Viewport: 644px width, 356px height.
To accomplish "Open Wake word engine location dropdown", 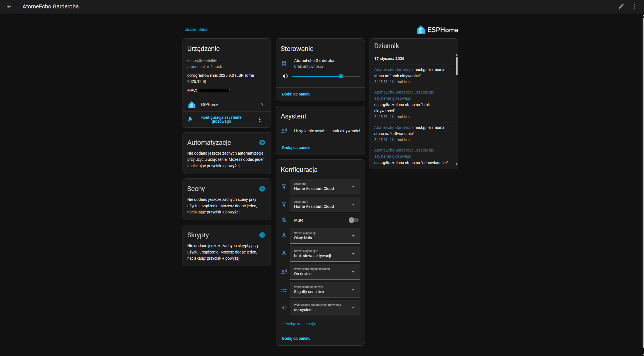I will tap(324, 272).
